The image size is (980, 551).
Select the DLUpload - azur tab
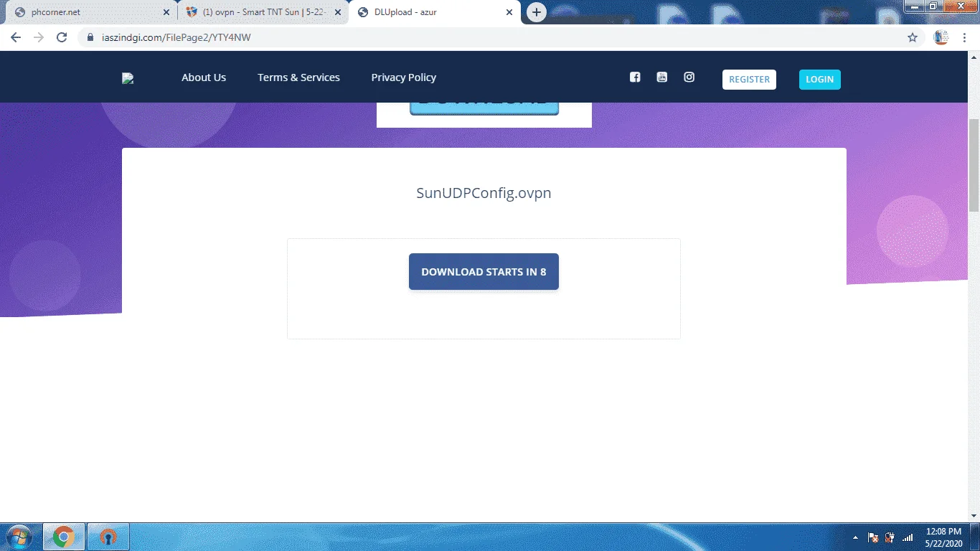pos(434,12)
